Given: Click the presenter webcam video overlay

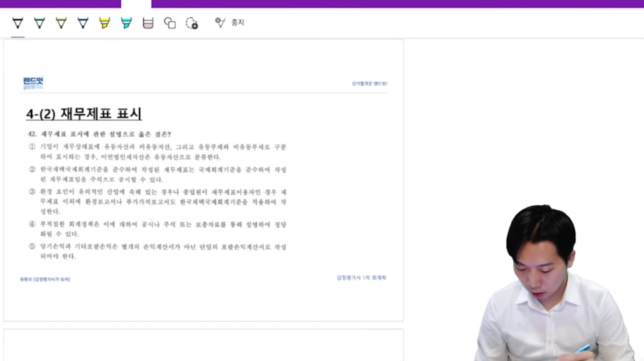Looking at the screenshot, I should [x=555, y=283].
